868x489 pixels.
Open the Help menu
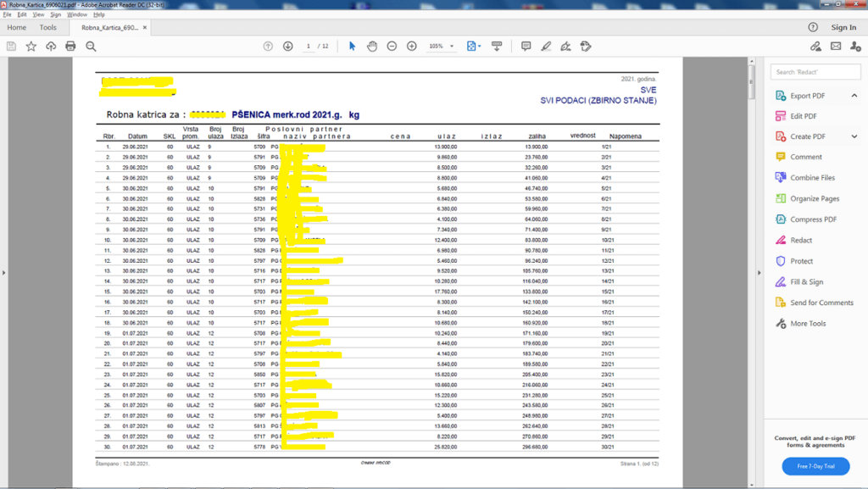[99, 15]
